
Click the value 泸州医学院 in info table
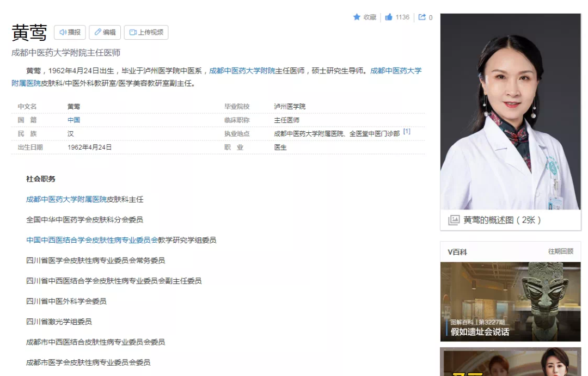tap(290, 107)
